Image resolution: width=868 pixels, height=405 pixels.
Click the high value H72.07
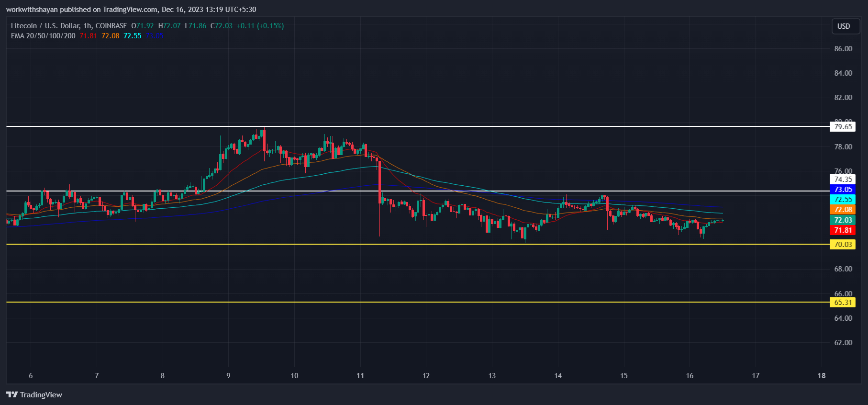click(x=169, y=26)
